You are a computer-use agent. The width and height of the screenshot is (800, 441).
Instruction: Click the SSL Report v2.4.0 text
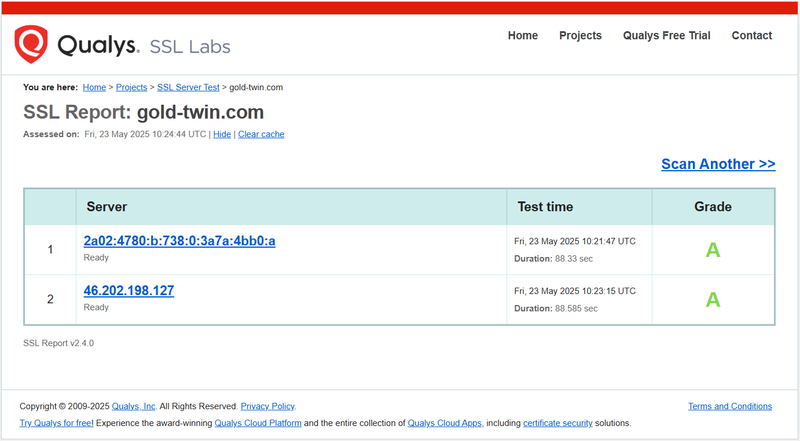tap(59, 343)
